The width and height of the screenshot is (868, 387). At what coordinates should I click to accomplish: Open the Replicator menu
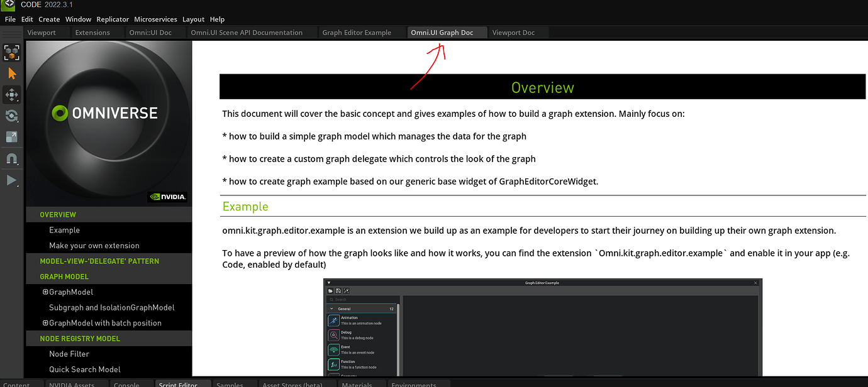pyautogui.click(x=113, y=19)
